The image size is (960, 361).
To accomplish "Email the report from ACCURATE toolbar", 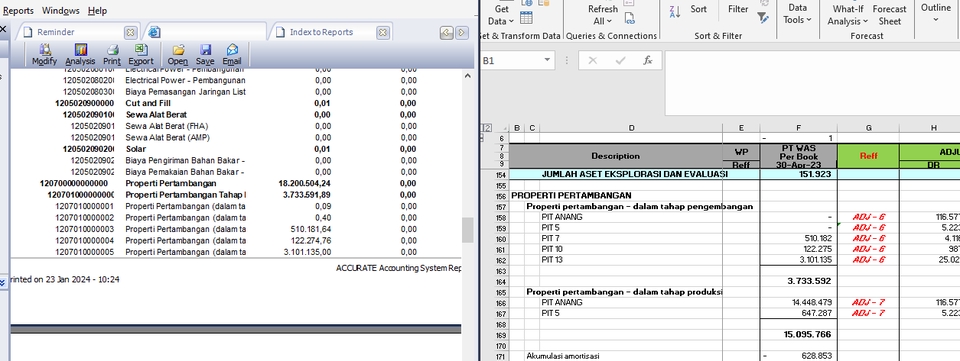I will (x=232, y=54).
